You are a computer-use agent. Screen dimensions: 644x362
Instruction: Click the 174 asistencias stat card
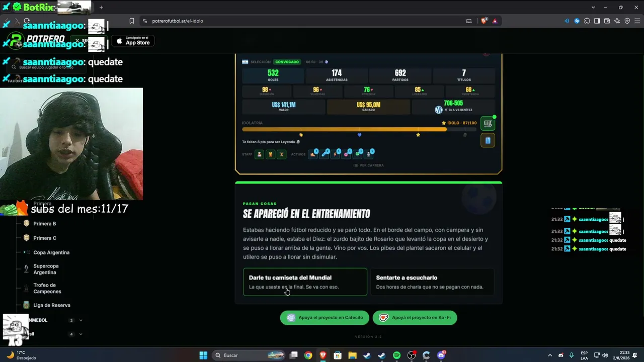(337, 75)
